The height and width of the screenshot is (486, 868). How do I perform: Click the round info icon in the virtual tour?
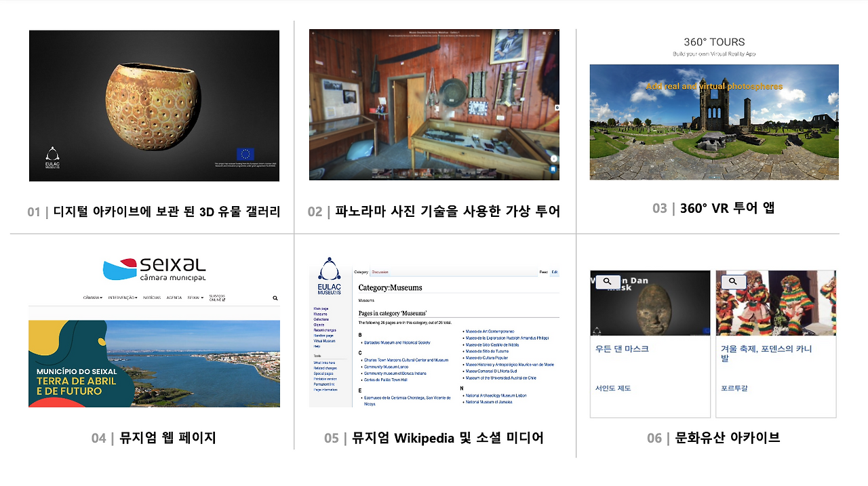coord(553,159)
